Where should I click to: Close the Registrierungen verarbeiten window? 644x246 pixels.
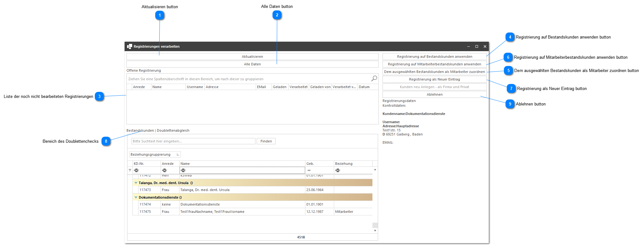tap(485, 46)
